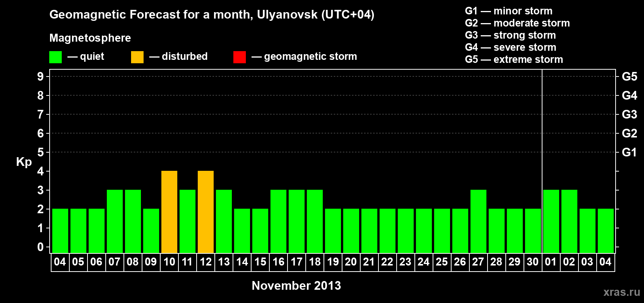The width and height of the screenshot is (644, 303).
Task: Click the 'G4 — severe storm' legend text
Action: click(511, 47)
